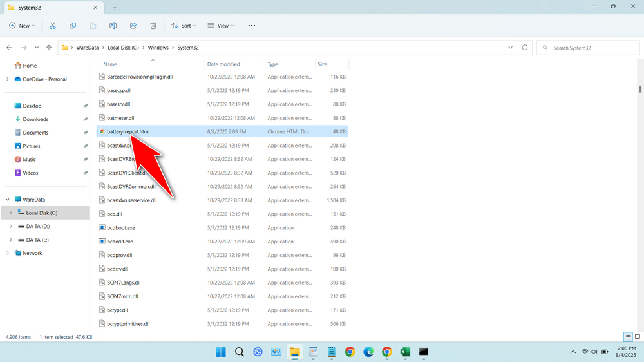Open recent locations dropdown arrow
The width and height of the screenshot is (644, 362).
pos(37,48)
